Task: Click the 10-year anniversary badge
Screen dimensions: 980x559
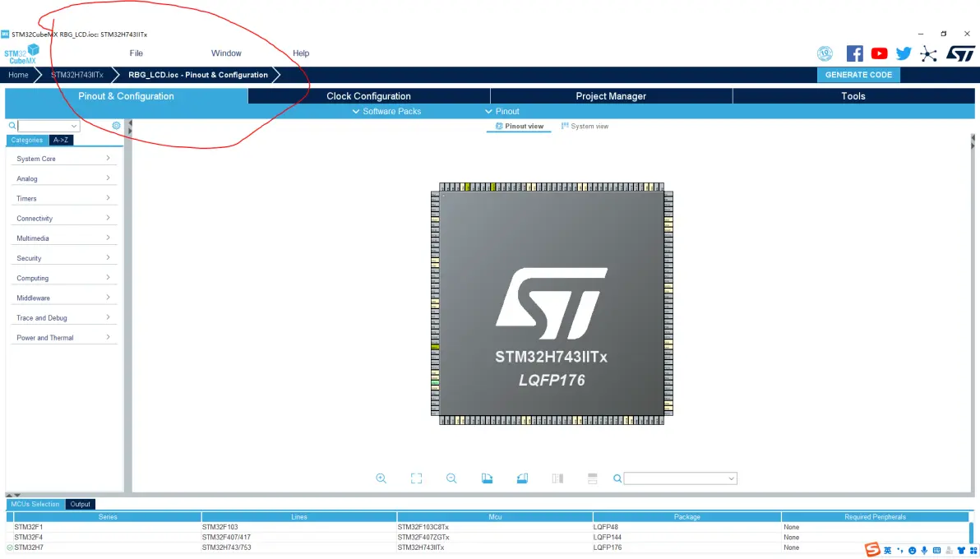Action: (825, 53)
